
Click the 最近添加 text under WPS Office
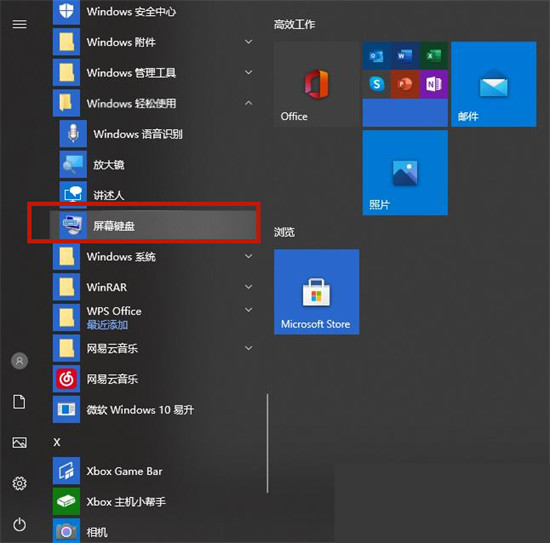107,325
